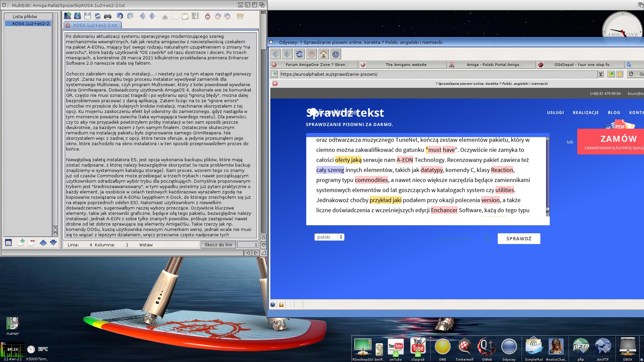Undo the last edit in MultiEdit
The width and height of the screenshot is (644, 362).
pyautogui.click(x=120, y=16)
